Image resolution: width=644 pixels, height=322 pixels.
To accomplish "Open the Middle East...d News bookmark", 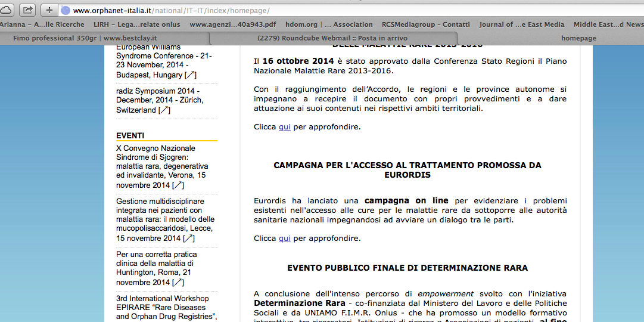I will (x=609, y=24).
